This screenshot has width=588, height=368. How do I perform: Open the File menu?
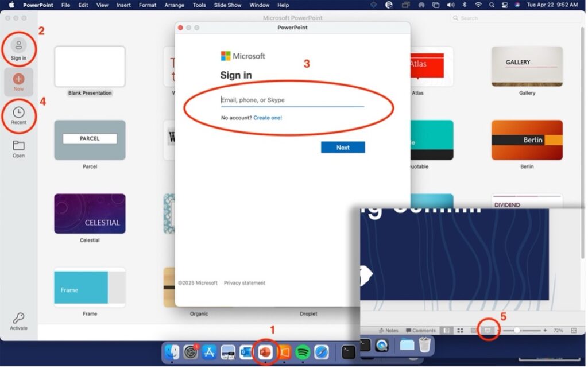65,5
